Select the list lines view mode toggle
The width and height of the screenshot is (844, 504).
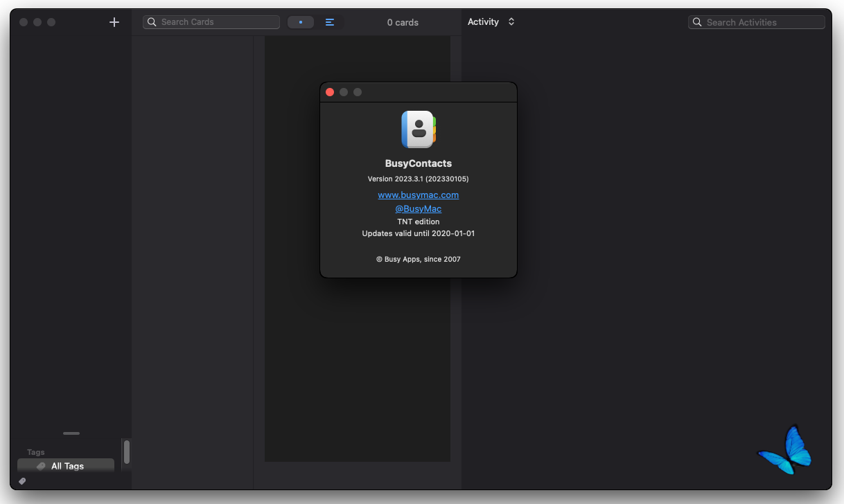tap(330, 22)
